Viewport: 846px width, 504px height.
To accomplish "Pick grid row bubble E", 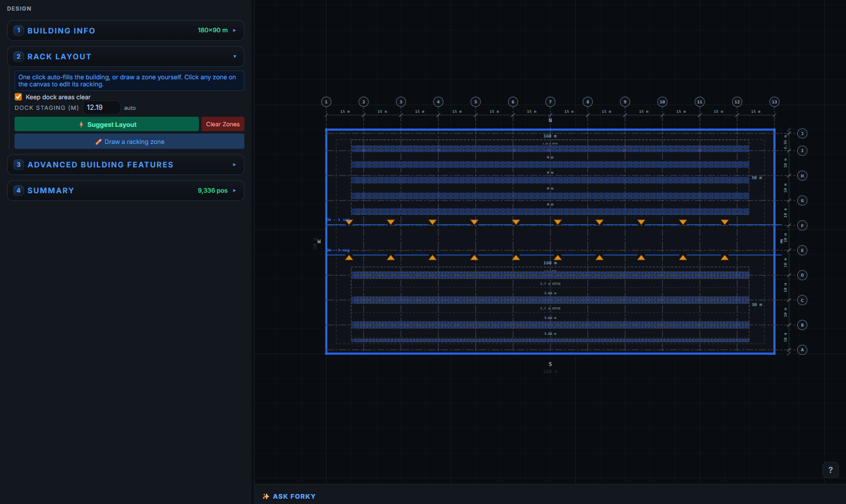I will (803, 250).
